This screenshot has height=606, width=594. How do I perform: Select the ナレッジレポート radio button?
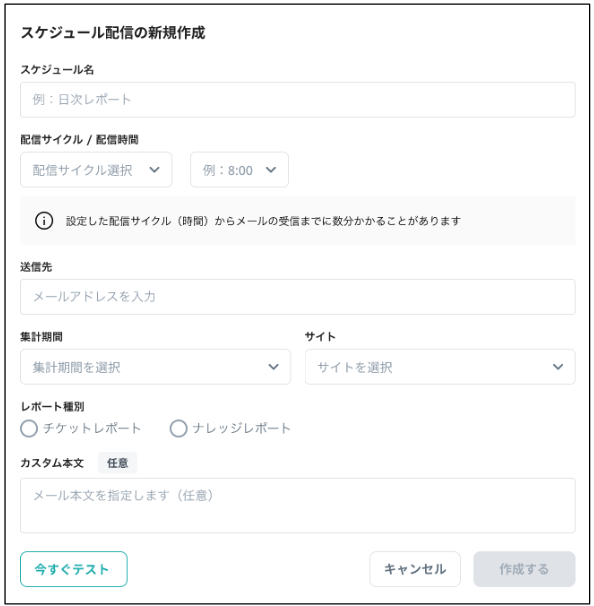coord(178,429)
